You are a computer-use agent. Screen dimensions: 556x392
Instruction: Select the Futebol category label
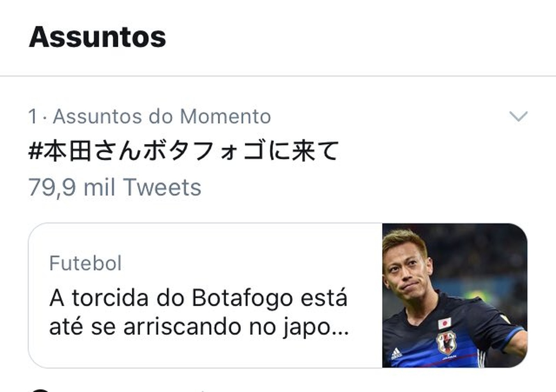(x=85, y=263)
